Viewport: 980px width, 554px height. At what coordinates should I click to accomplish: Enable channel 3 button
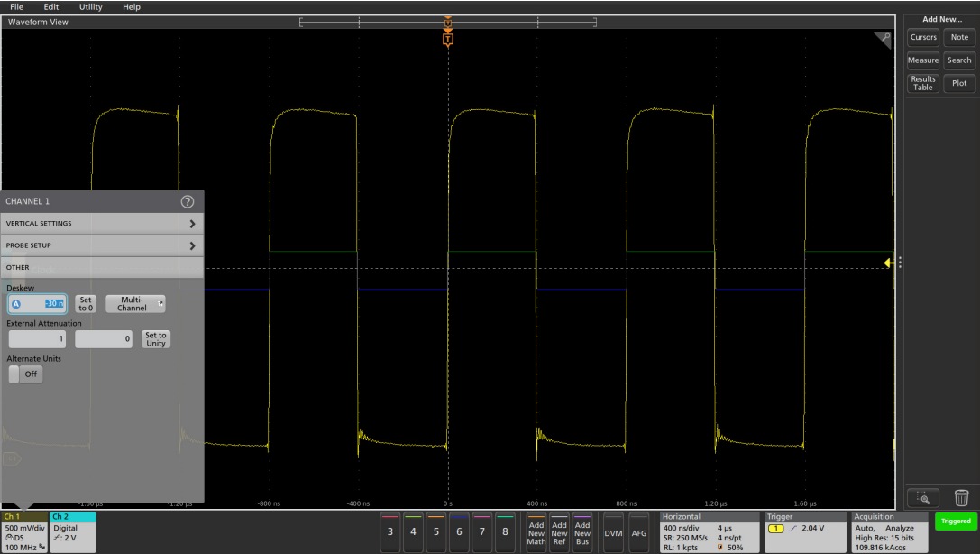[389, 533]
